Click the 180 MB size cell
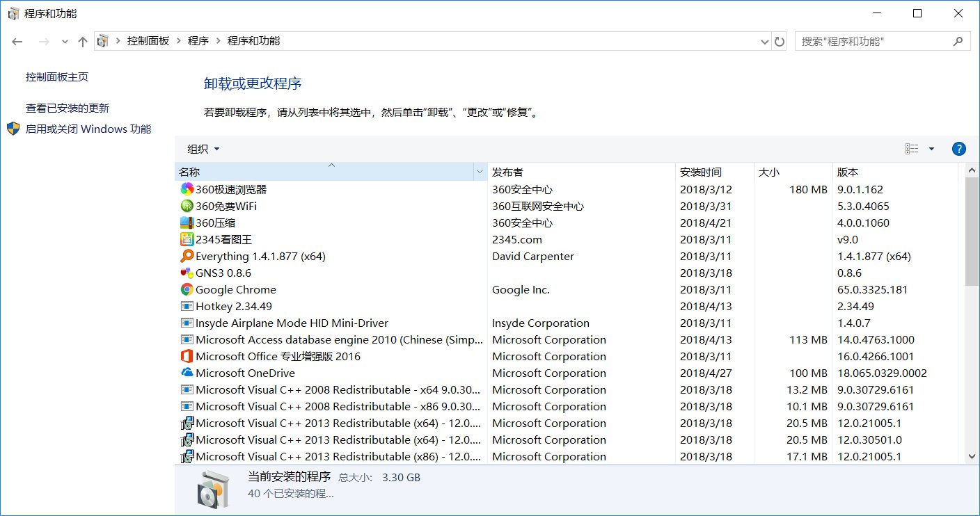Screen dimensions: 980x516 coord(808,189)
